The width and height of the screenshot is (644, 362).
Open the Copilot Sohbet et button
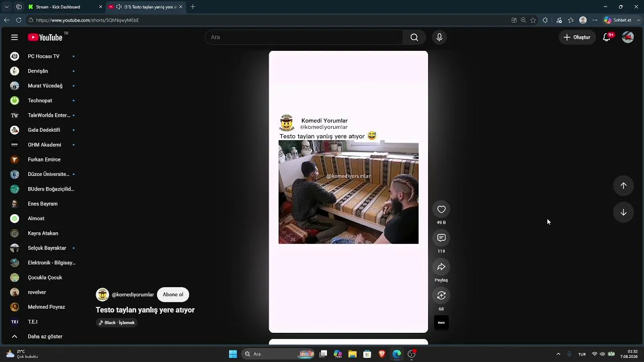618,20
